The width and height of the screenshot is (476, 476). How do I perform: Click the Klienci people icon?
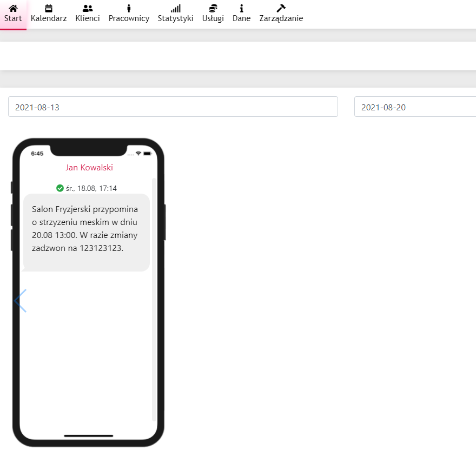point(88,8)
